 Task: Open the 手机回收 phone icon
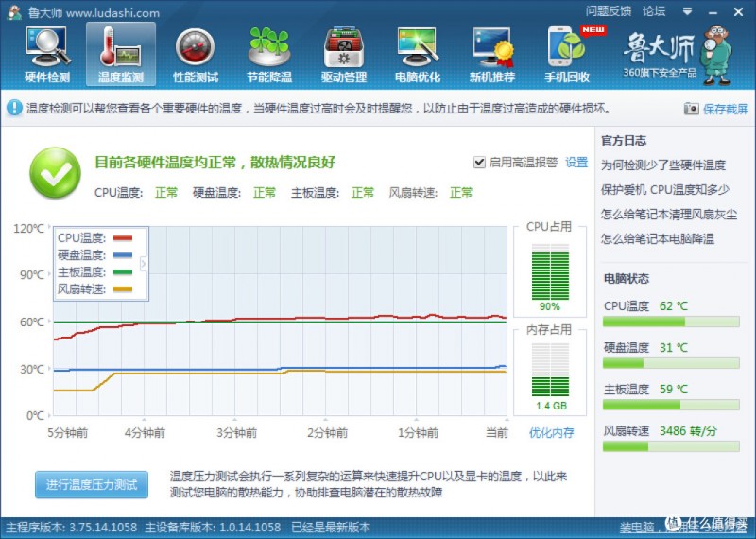pos(567,46)
